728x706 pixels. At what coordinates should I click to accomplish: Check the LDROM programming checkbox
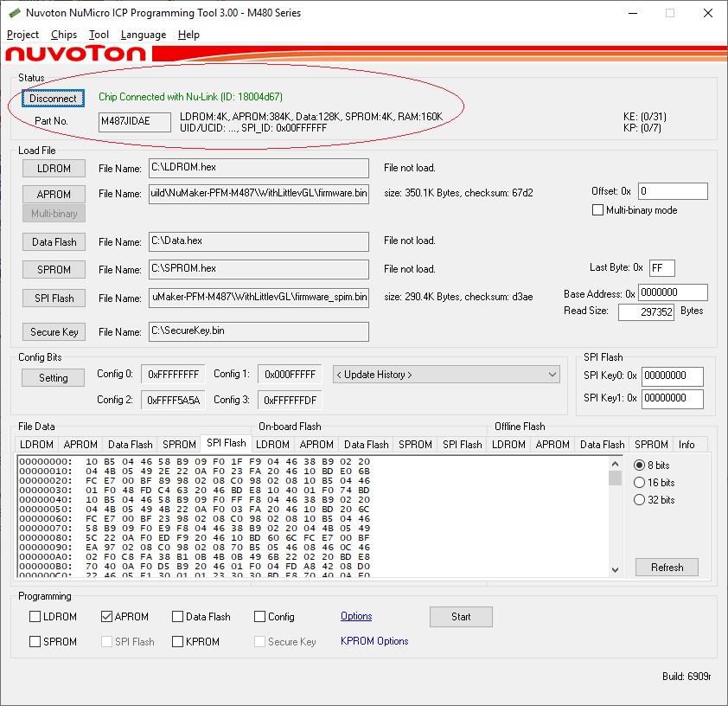(35, 616)
